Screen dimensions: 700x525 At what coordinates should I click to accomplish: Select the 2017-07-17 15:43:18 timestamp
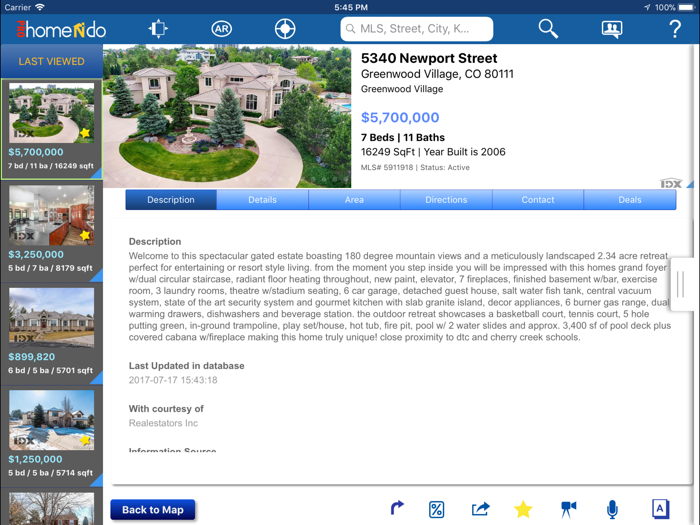pos(173,380)
